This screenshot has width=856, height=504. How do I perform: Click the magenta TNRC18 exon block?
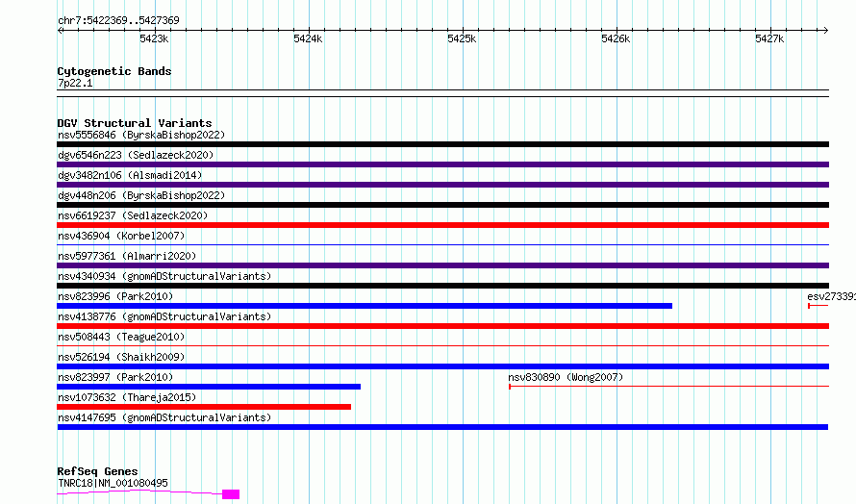(x=231, y=494)
